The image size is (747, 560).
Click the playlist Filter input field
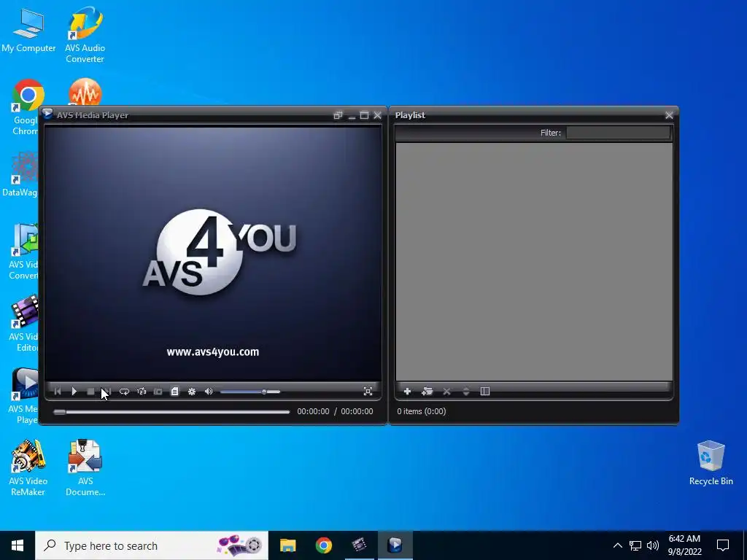619,133
